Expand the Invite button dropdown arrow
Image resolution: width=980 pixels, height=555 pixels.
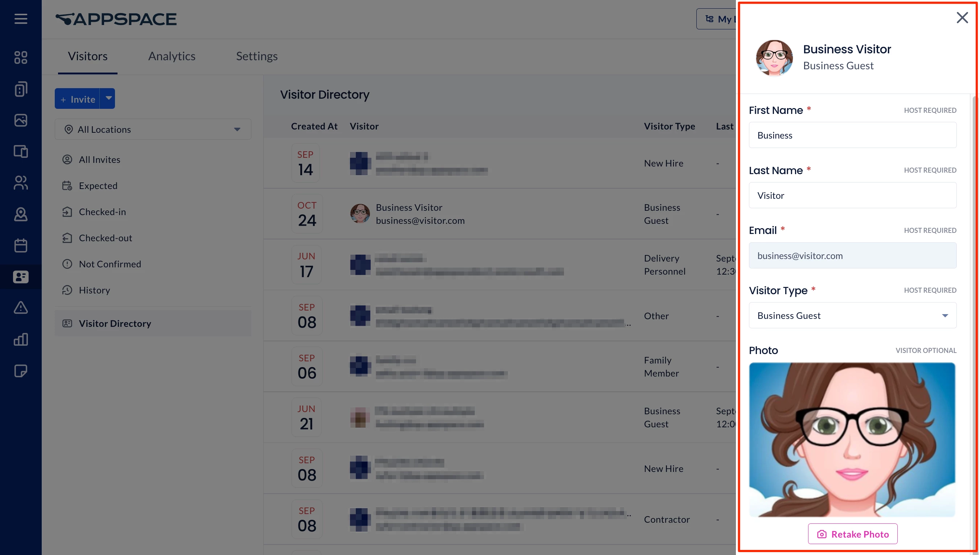[x=108, y=98]
